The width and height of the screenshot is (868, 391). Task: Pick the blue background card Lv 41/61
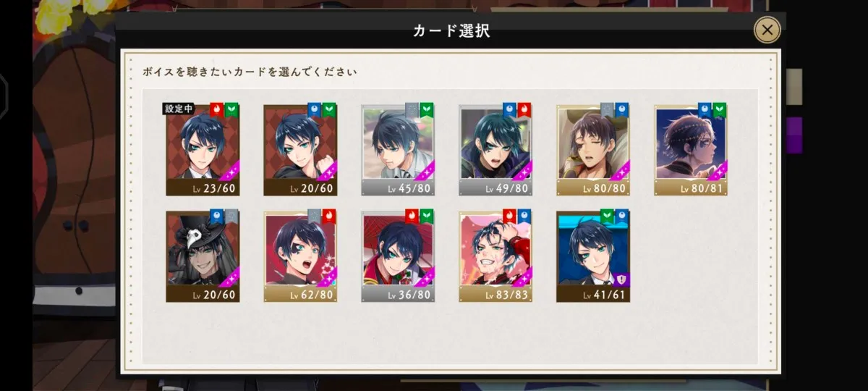click(593, 256)
